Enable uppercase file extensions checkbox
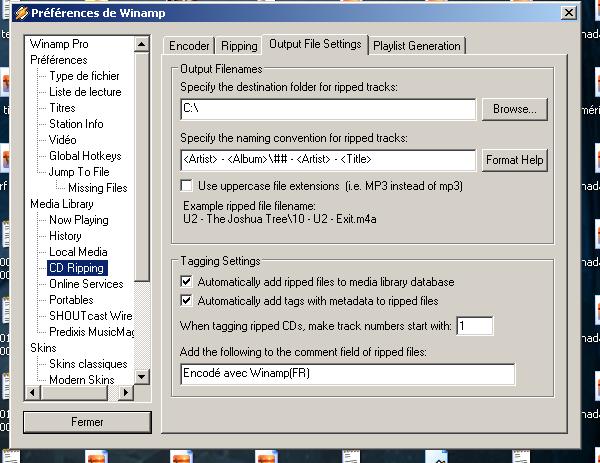Viewport: 600px width, 463px height. (x=186, y=186)
